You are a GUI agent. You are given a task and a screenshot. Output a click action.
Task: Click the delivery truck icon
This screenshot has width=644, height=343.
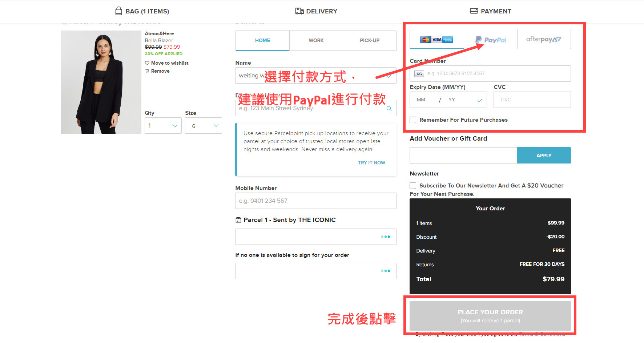(x=299, y=11)
